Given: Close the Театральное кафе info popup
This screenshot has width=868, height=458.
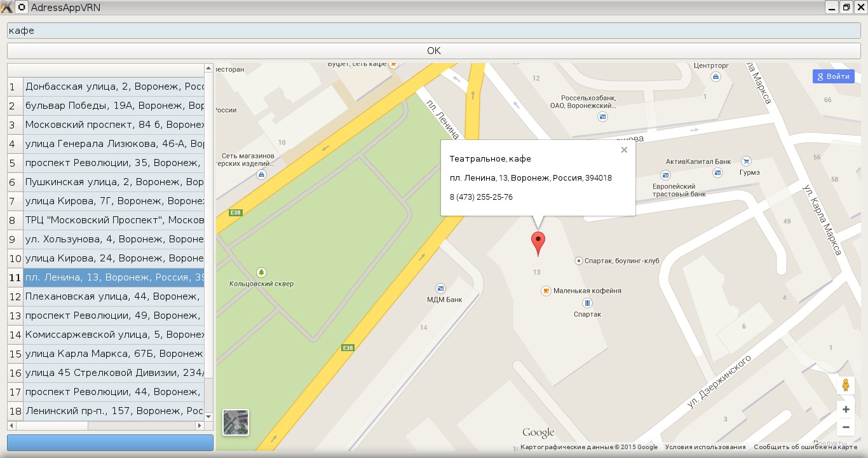Looking at the screenshot, I should pyautogui.click(x=624, y=150).
